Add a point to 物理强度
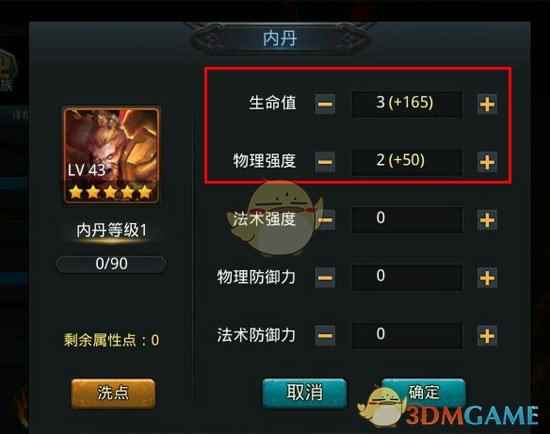 (x=487, y=162)
